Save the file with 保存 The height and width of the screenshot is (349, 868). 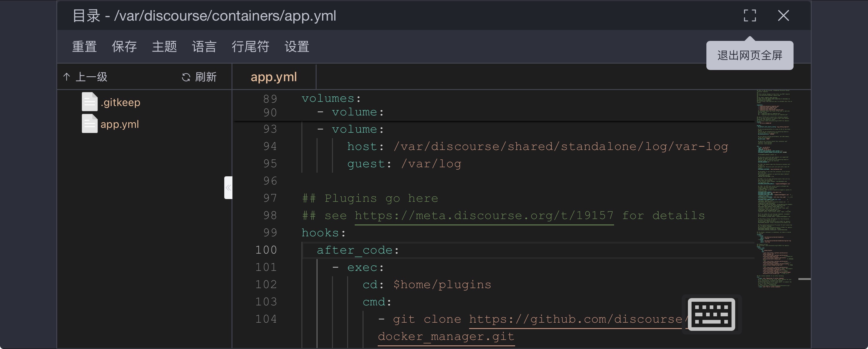pyautogui.click(x=124, y=47)
